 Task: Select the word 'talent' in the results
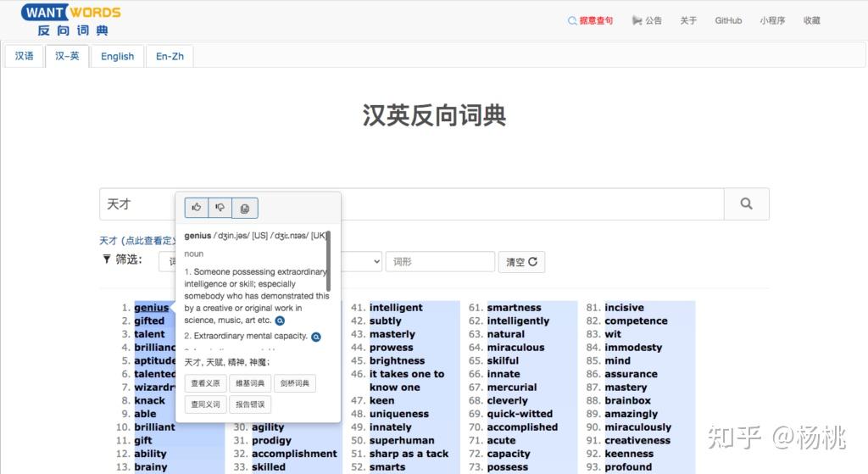click(x=149, y=334)
